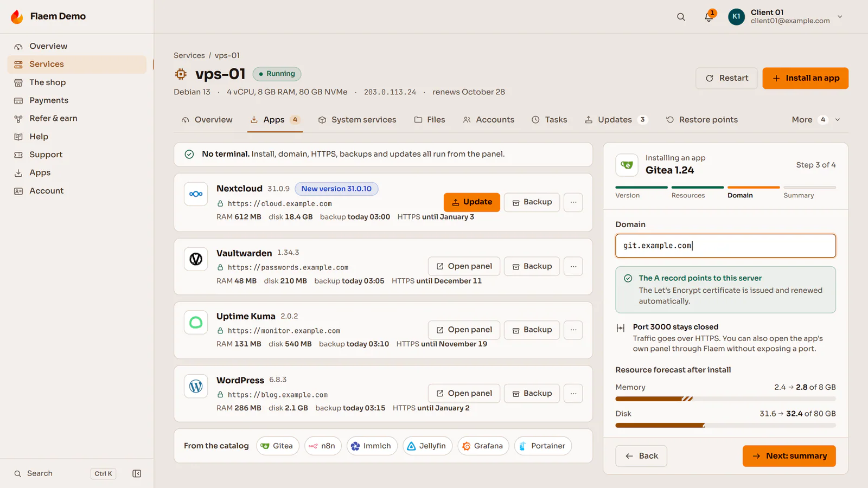Open panel for Vaultwarden

point(464,266)
